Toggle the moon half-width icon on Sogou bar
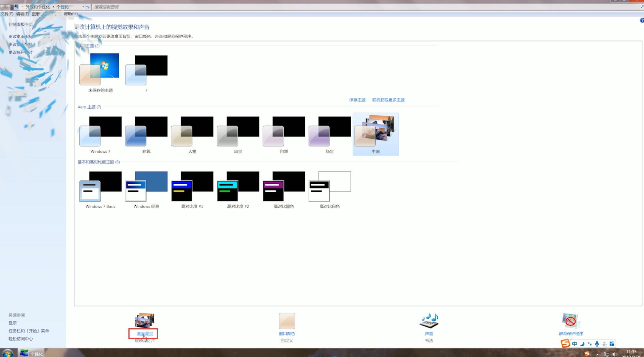 pos(582,344)
